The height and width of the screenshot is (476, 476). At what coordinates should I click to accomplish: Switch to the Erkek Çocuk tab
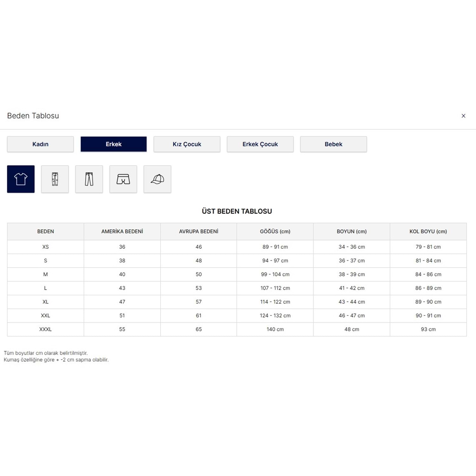[x=260, y=144]
